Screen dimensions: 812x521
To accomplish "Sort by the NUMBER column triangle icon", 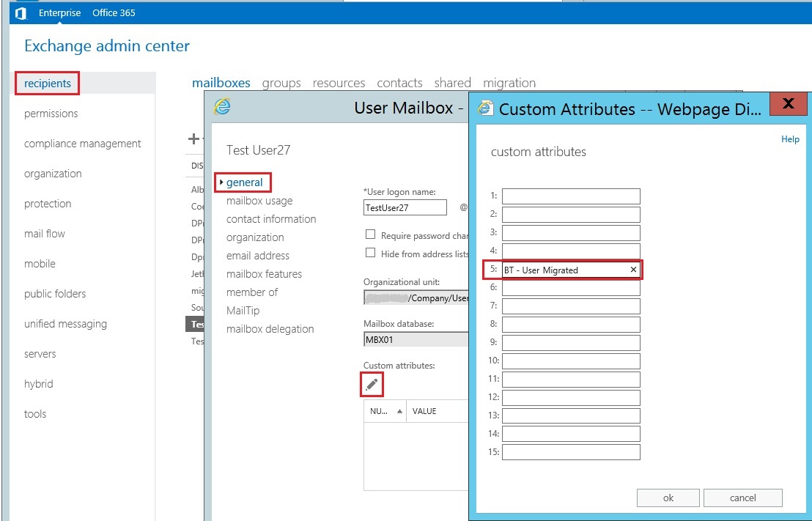I will click(402, 411).
